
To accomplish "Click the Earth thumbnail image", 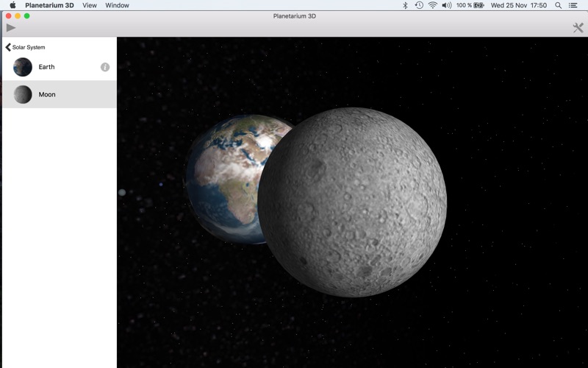I will [x=23, y=67].
